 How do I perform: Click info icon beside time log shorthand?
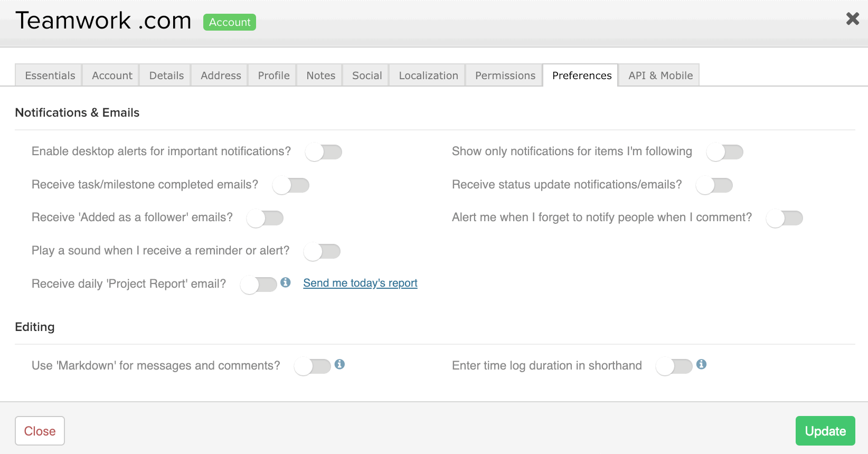tap(702, 364)
